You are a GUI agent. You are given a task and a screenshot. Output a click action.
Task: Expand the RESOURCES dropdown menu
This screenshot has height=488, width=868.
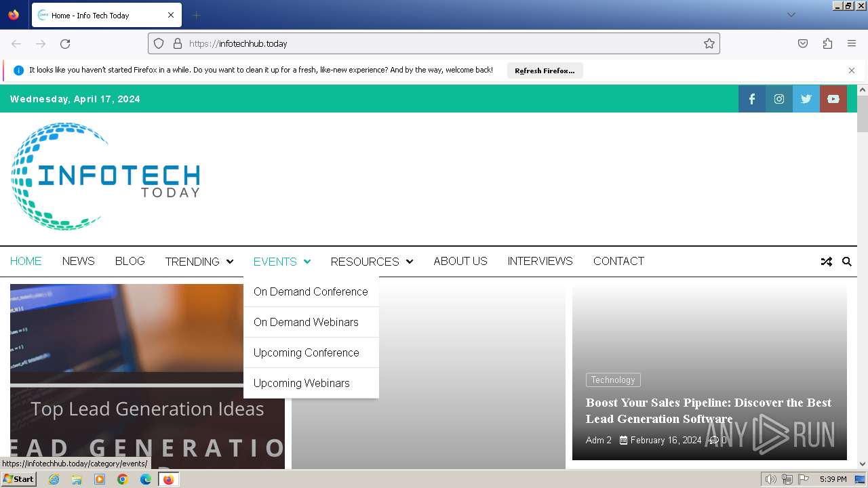click(372, 262)
